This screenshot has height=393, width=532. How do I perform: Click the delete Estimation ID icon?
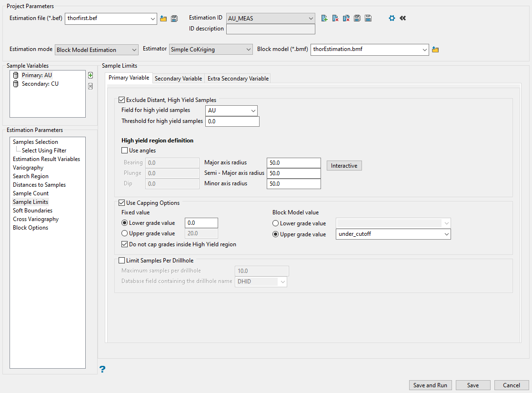[x=335, y=18]
